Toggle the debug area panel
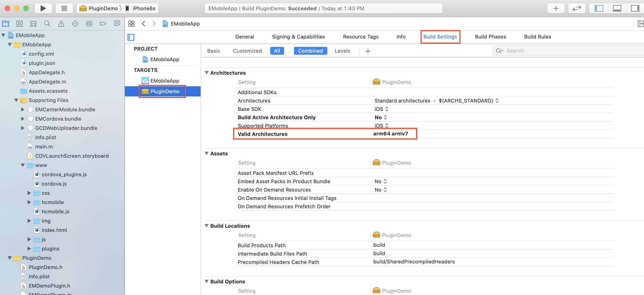 (617, 8)
